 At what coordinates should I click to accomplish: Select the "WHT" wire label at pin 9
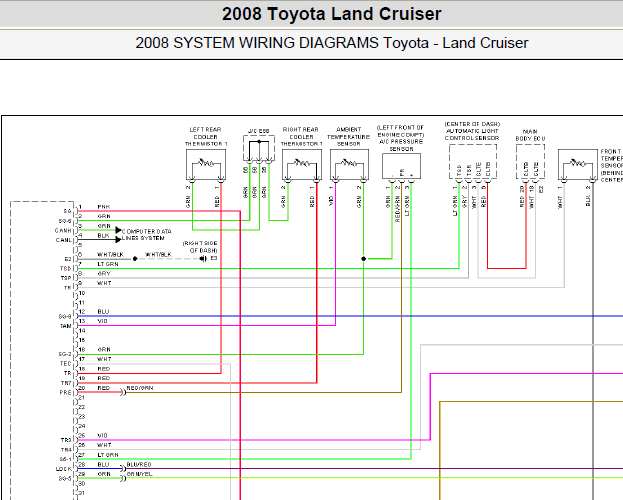(104, 283)
